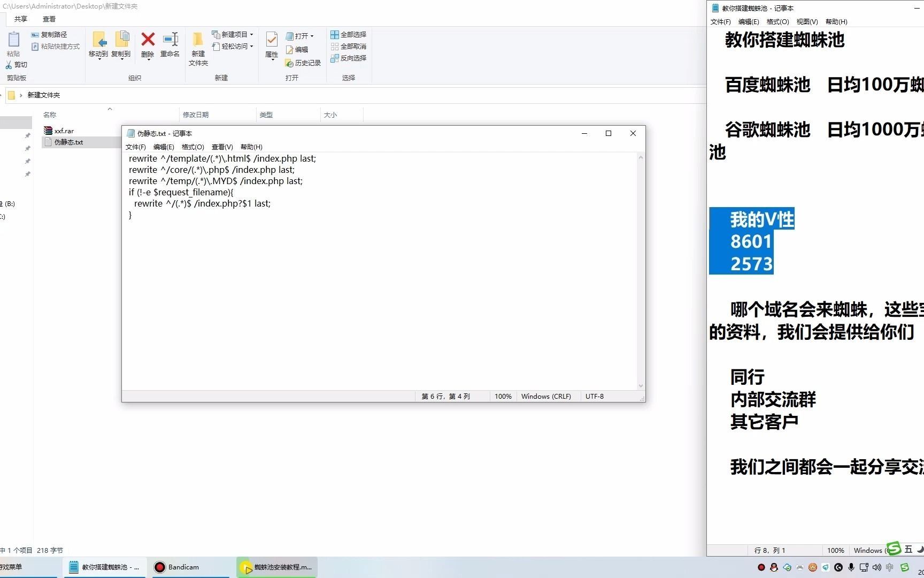The width and height of the screenshot is (924, 578).
Task: Click the breadcrumb chevron before 新建文件夹
Action: [x=21, y=95]
